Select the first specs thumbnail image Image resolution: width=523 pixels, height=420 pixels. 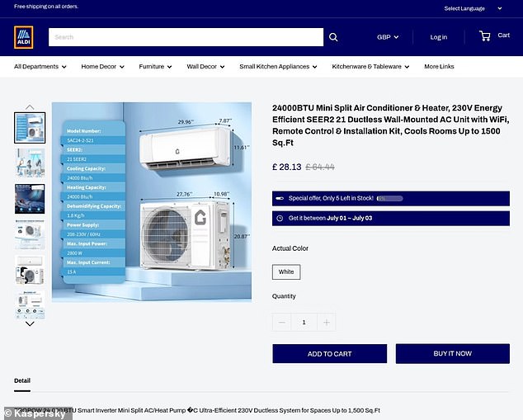30,128
